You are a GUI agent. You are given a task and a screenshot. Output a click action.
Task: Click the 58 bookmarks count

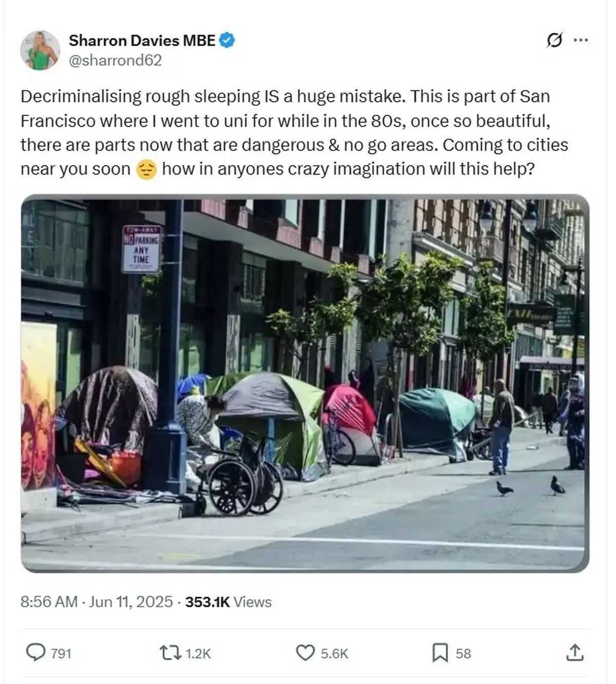click(464, 653)
